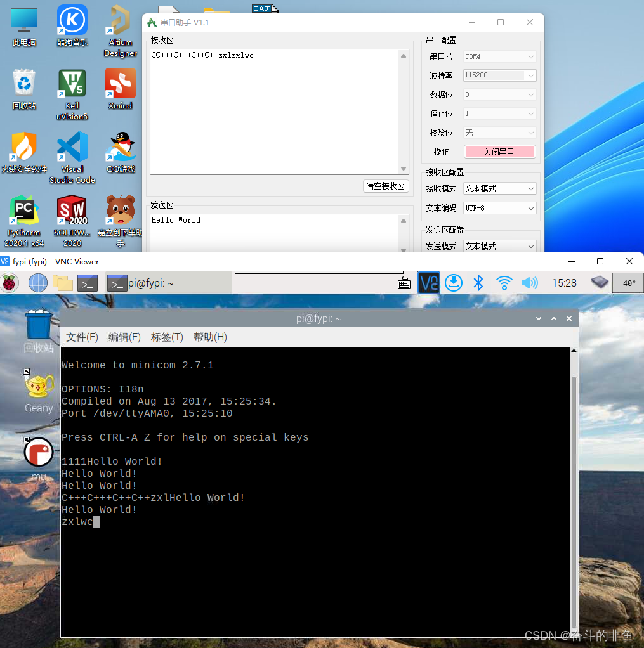Open the on-screen keyboard tray icon

coord(404,283)
